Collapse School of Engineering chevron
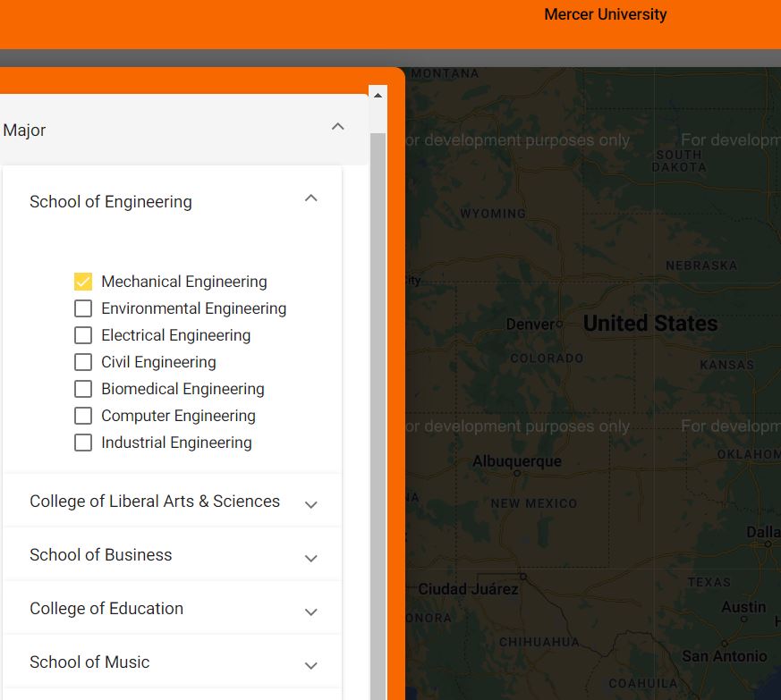 310,198
